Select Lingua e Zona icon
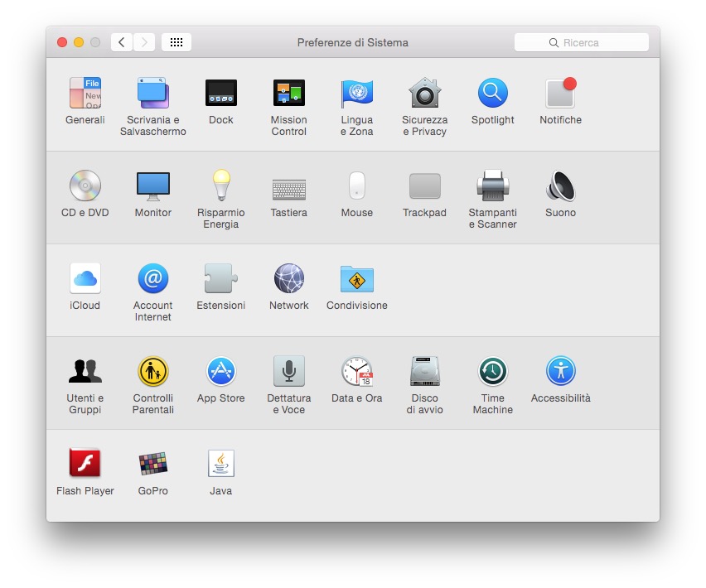Image resolution: width=706 pixels, height=588 pixels. [357, 94]
